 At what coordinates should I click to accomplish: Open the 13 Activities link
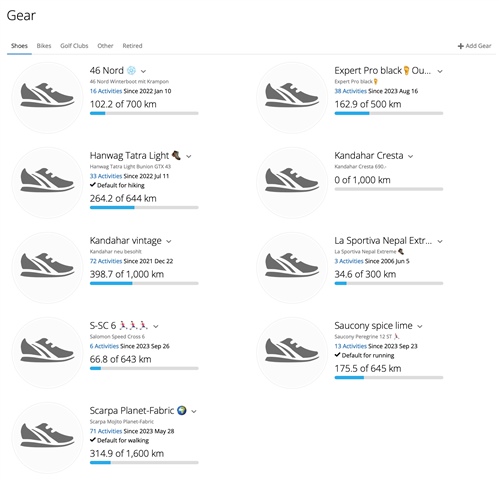pyautogui.click(x=350, y=346)
